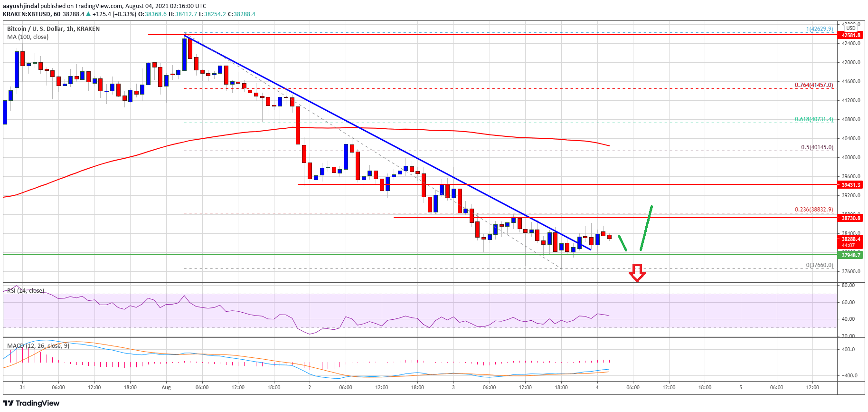The image size is (868, 412).
Task: Click the 40000.0 price axis tick
Action: pos(851,157)
